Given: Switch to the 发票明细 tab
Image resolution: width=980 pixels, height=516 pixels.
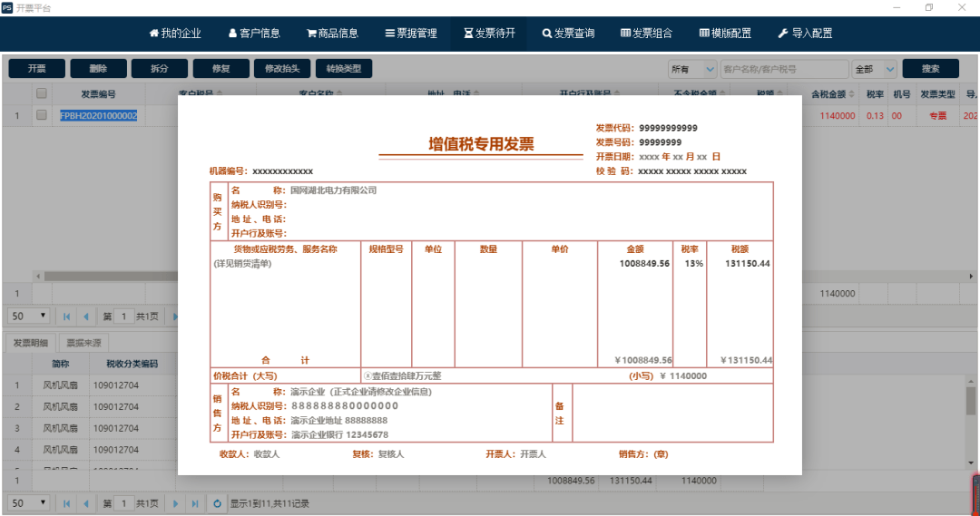Looking at the screenshot, I should (x=31, y=343).
